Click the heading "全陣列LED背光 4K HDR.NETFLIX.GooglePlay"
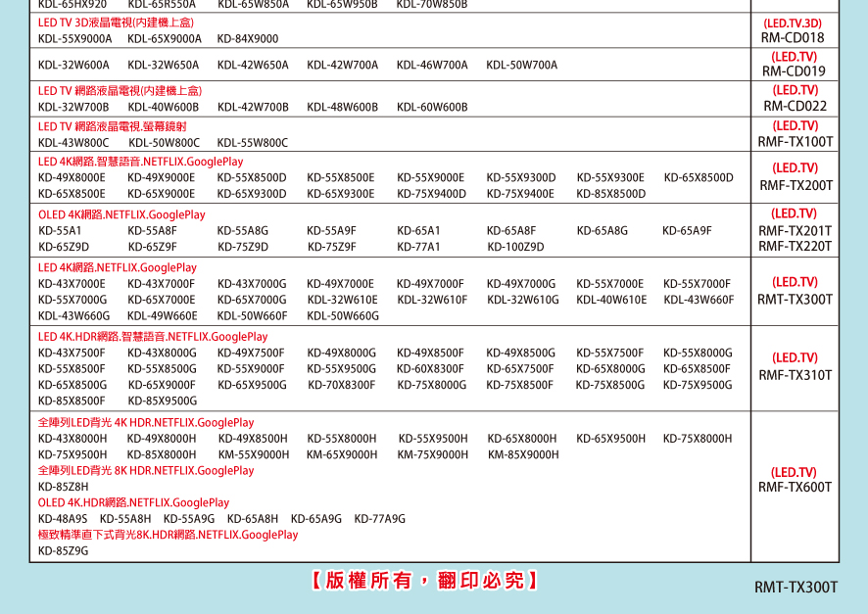Image resolution: width=868 pixels, height=614 pixels. [146, 423]
